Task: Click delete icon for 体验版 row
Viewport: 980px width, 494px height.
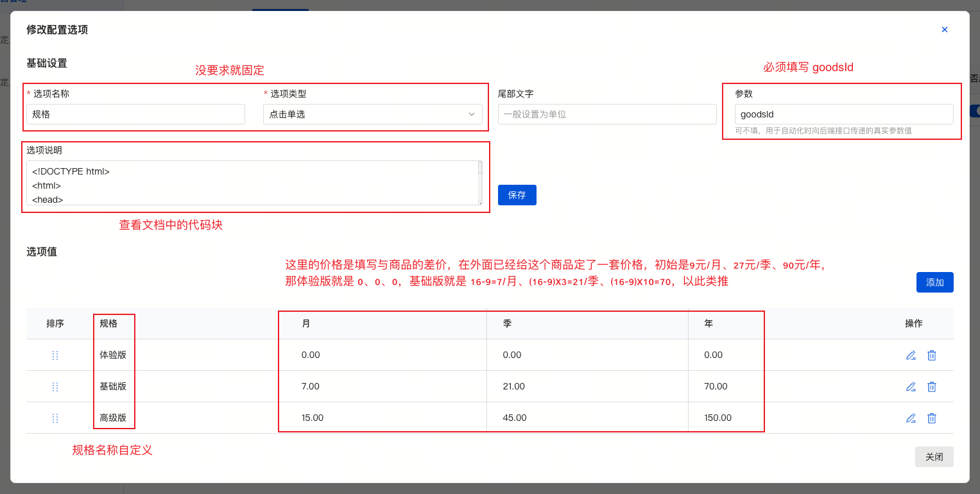Action: [932, 355]
